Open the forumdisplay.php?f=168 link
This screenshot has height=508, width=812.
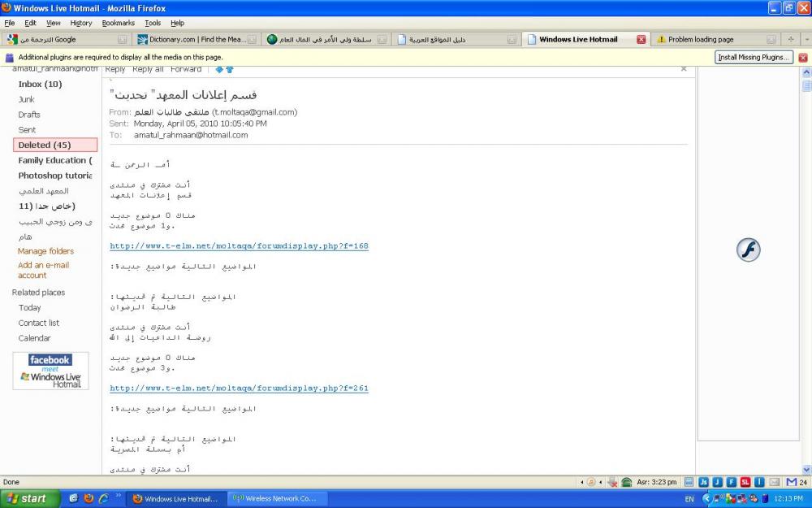[x=239, y=245]
